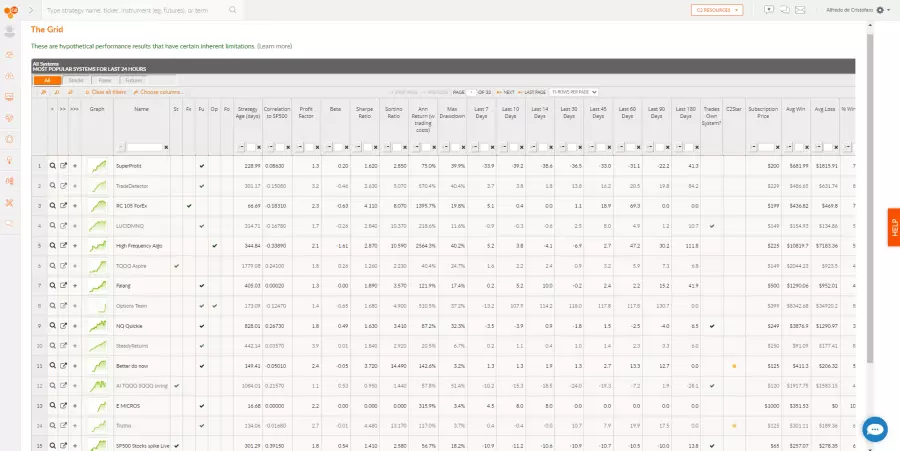Switch to the Stocks tab
The height and width of the screenshot is (451, 900).
pyautogui.click(x=76, y=81)
